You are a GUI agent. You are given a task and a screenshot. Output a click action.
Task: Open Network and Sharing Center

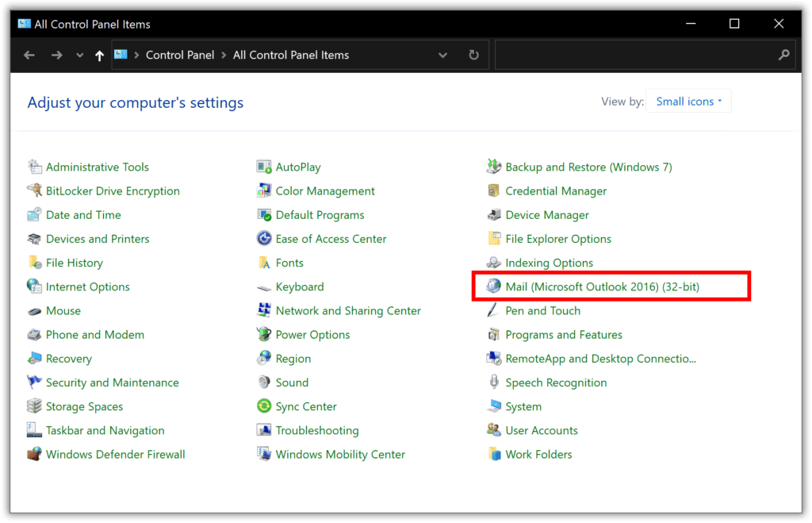[347, 310]
